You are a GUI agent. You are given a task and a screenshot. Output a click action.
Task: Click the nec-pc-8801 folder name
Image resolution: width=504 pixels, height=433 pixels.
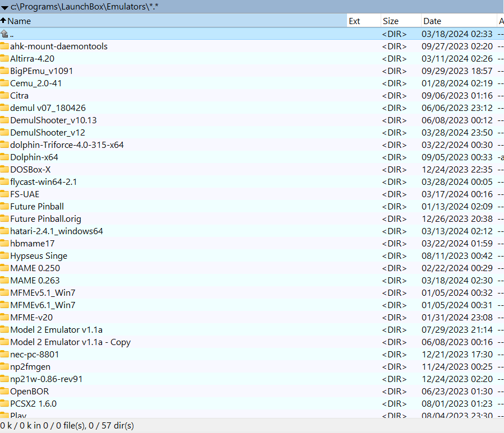click(x=35, y=355)
